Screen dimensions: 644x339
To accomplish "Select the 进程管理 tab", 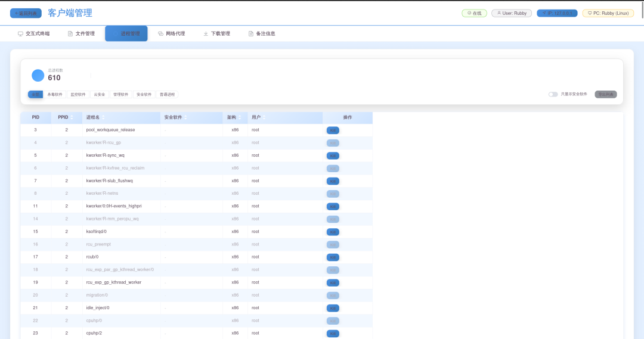I will (x=126, y=33).
